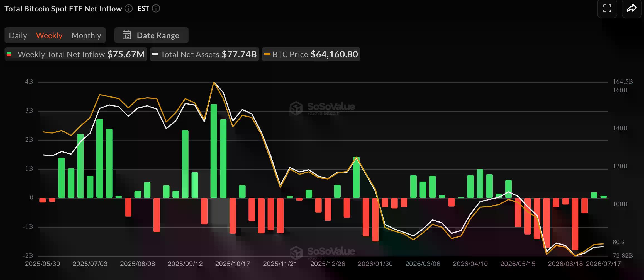This screenshot has width=644, height=280.
Task: Click the $75.67M net inflow value
Action: tap(126, 54)
